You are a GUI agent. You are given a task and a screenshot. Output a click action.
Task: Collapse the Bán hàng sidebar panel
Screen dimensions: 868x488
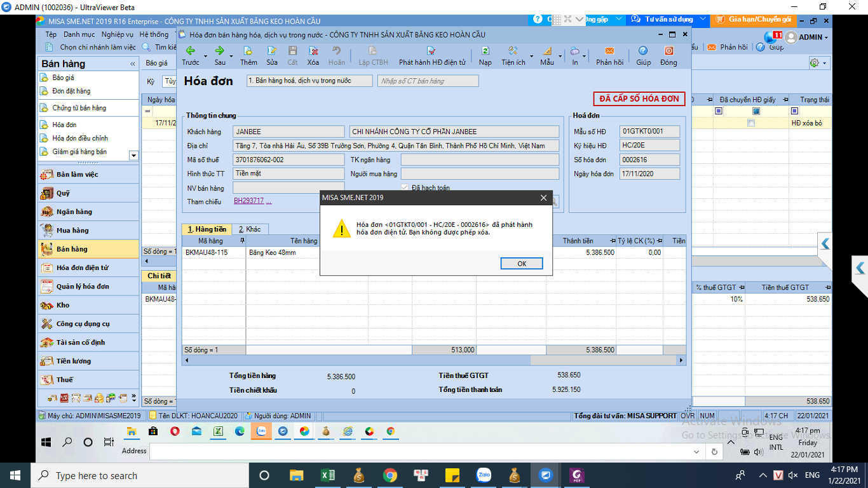(x=133, y=64)
